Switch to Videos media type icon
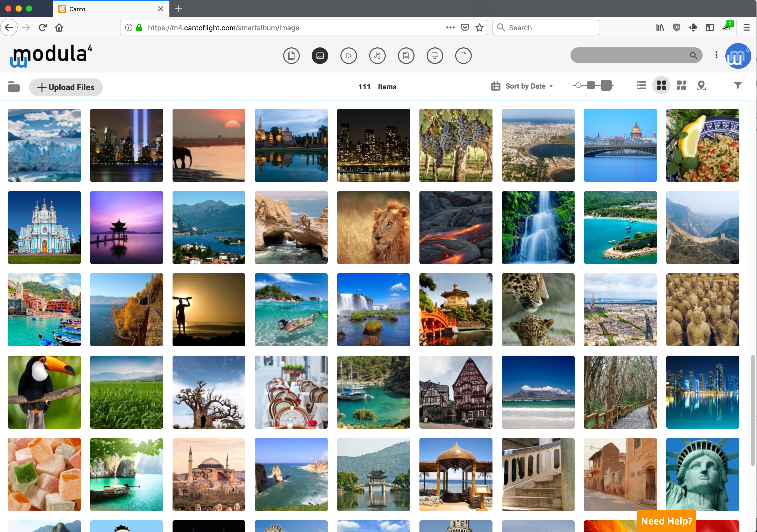The image size is (757, 532). point(348,56)
